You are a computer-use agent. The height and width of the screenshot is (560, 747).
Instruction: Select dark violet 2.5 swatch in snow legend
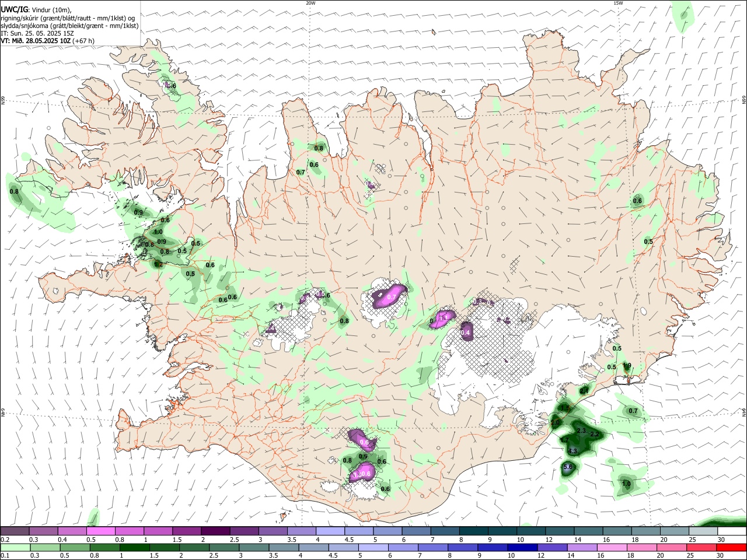point(244,531)
